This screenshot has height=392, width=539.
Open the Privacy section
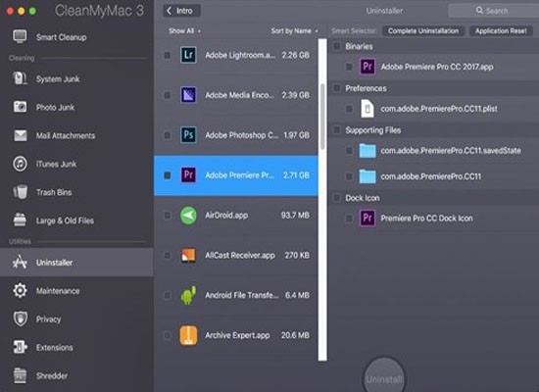pyautogui.click(x=76, y=318)
